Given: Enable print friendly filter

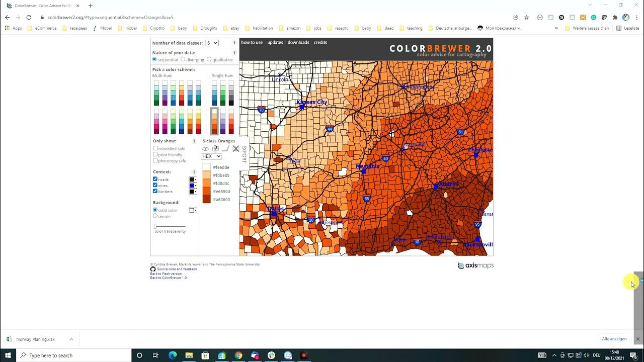Looking at the screenshot, I should (x=155, y=154).
